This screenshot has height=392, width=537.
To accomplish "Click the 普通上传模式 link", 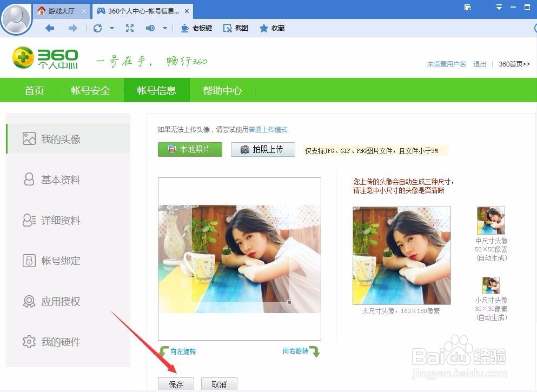I will click(268, 129).
